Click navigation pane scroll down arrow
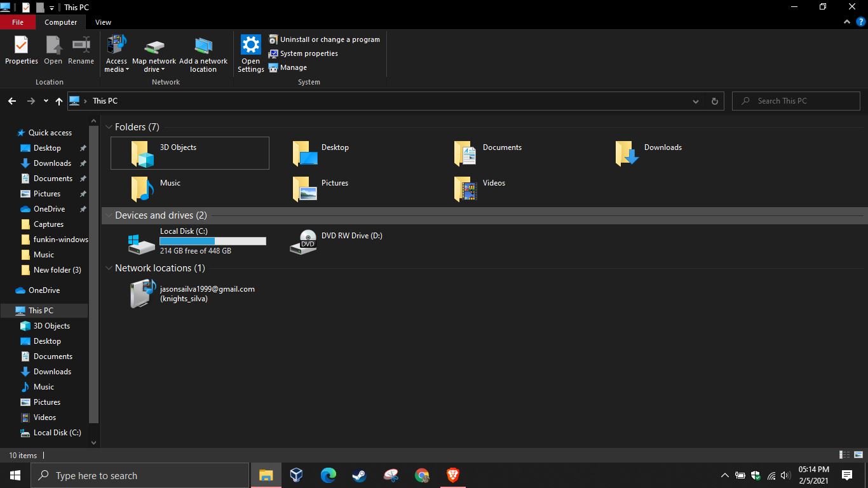This screenshot has height=488, width=868. (94, 443)
